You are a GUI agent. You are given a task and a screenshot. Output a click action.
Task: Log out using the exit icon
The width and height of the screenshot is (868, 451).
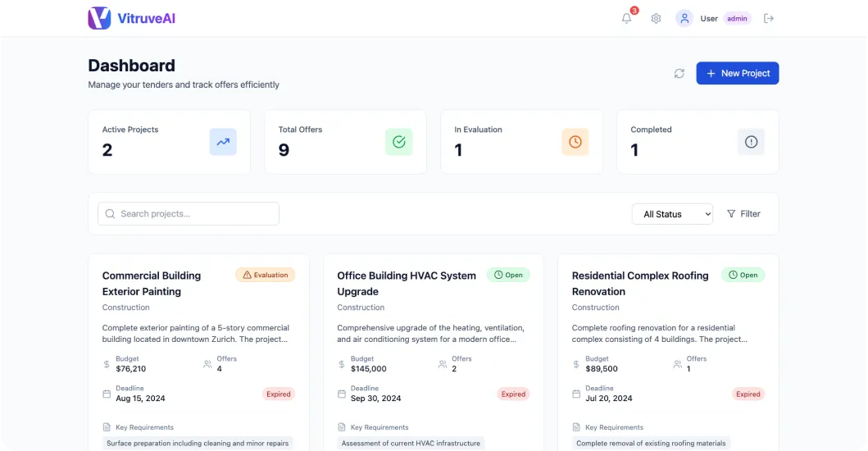(768, 18)
